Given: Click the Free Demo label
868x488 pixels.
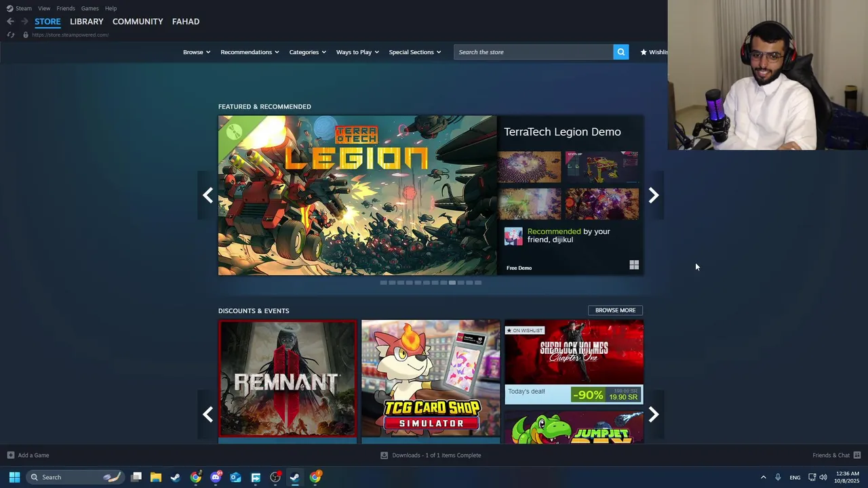Looking at the screenshot, I should [x=519, y=268].
